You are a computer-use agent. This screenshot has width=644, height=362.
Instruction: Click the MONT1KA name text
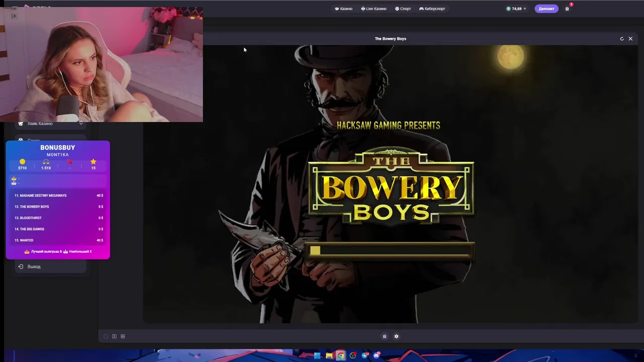point(58,155)
